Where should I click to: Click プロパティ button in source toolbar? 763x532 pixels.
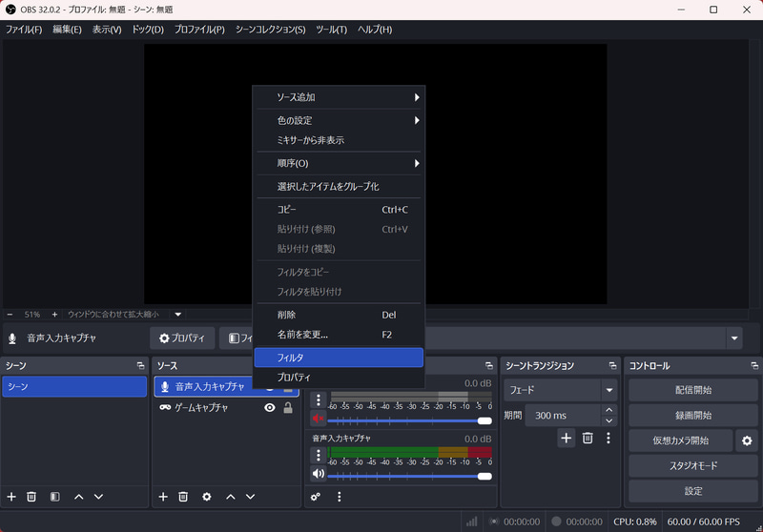click(x=182, y=338)
